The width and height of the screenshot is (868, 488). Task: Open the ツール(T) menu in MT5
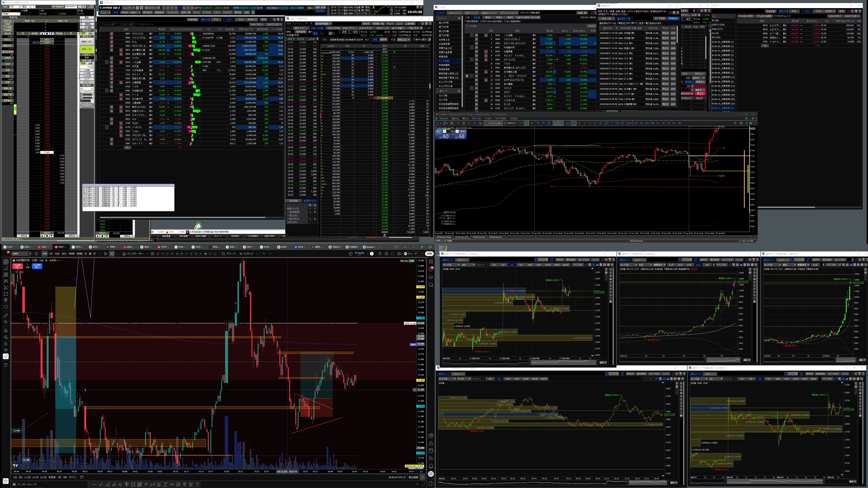(488, 118)
